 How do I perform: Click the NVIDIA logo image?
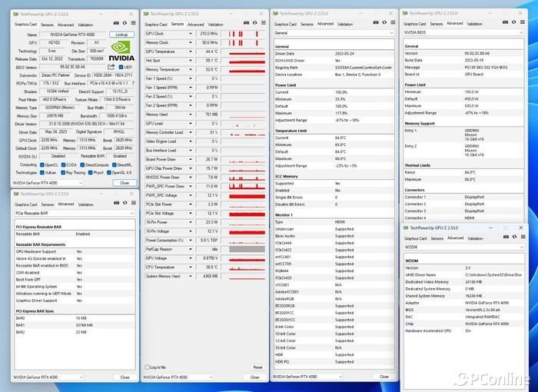[121, 51]
